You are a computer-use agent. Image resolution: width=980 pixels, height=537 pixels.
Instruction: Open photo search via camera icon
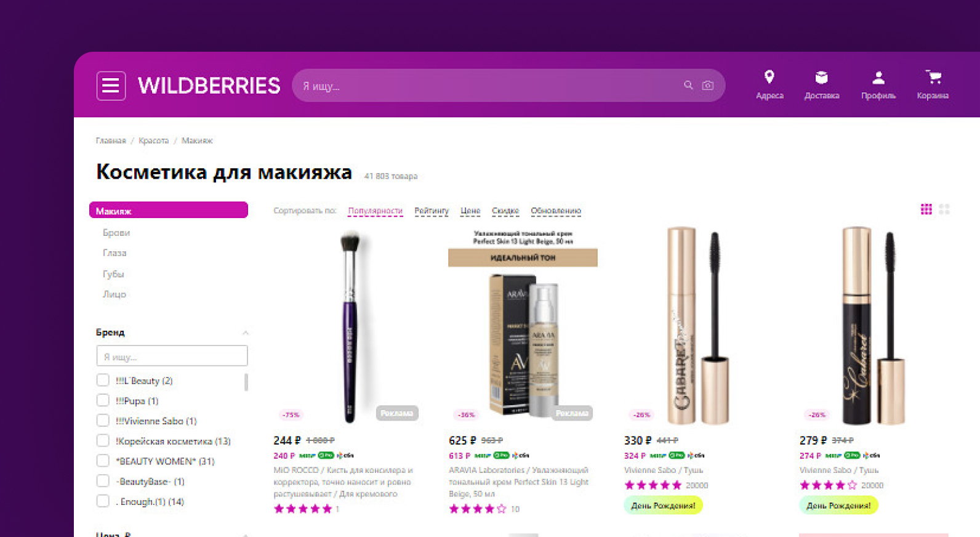point(708,85)
